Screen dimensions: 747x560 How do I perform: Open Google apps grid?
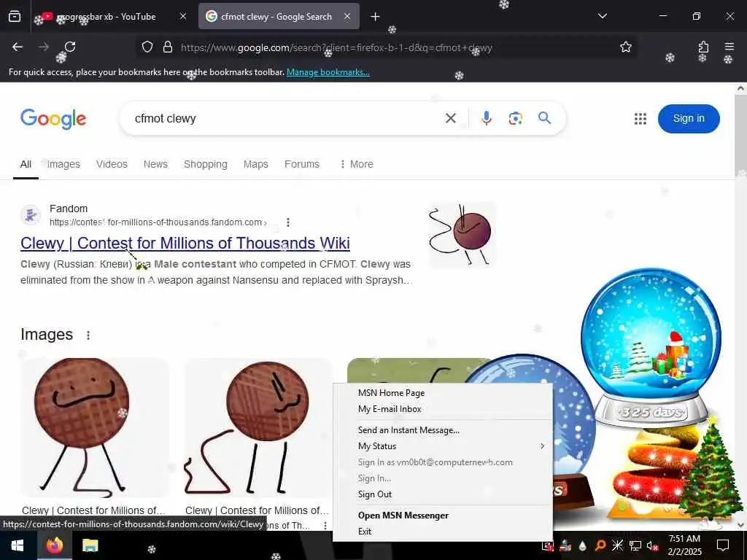pos(640,119)
